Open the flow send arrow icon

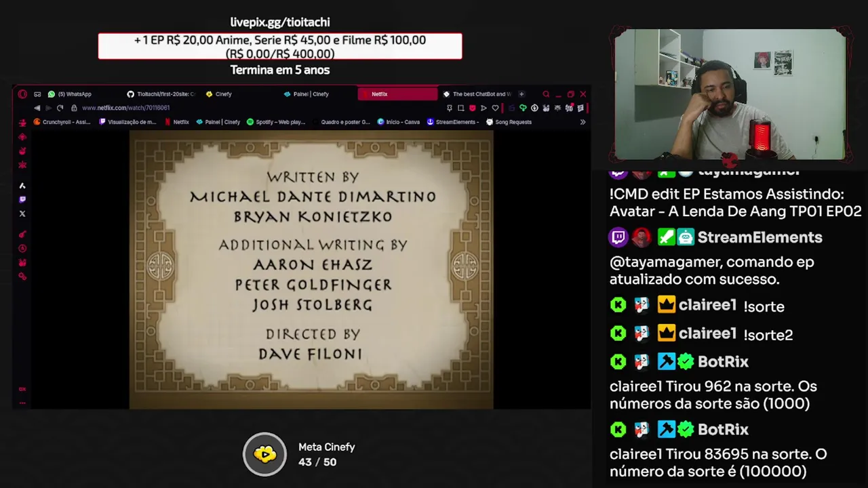click(x=484, y=108)
